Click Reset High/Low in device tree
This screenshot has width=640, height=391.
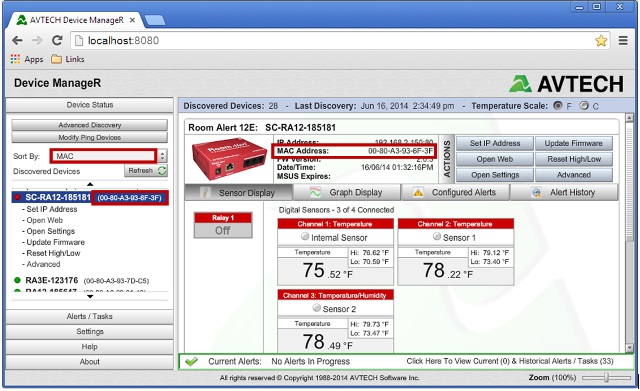tap(53, 253)
